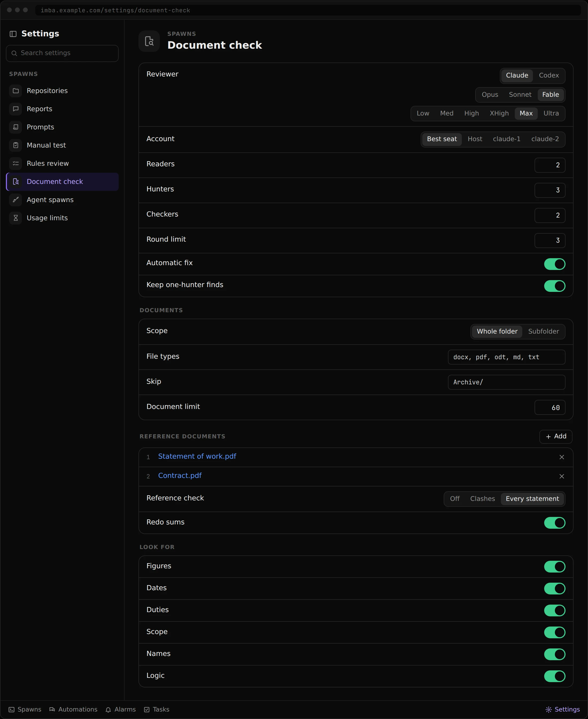Click the Repositories folder icon in sidebar
The width and height of the screenshot is (588, 719).
(x=16, y=91)
